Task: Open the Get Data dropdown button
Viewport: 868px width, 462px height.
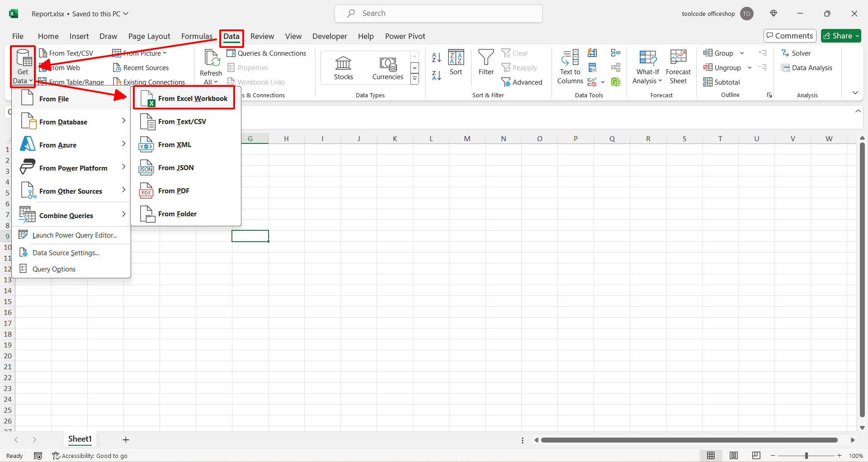Action: [x=23, y=67]
